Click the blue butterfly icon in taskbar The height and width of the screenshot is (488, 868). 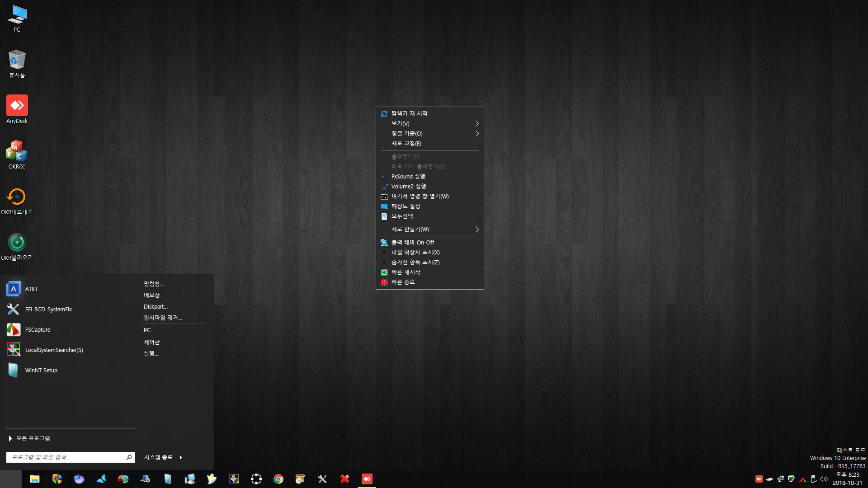[x=101, y=479]
